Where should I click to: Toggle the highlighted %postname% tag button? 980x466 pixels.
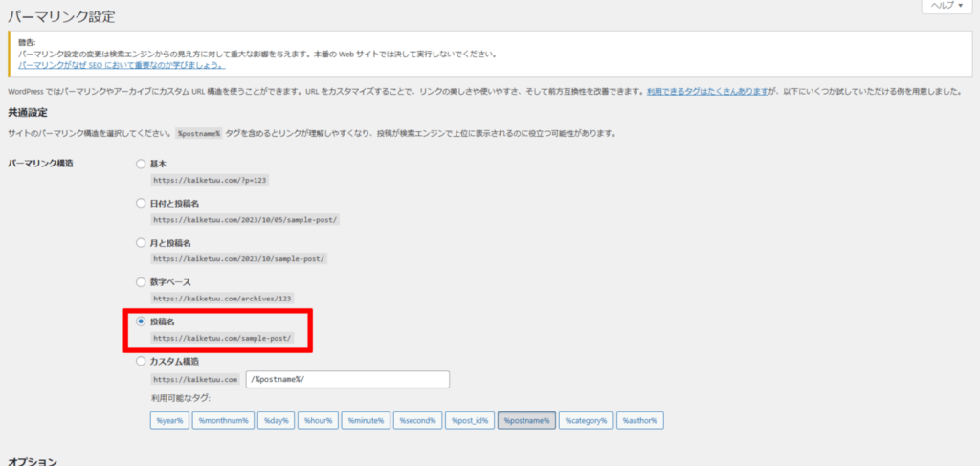click(526, 420)
